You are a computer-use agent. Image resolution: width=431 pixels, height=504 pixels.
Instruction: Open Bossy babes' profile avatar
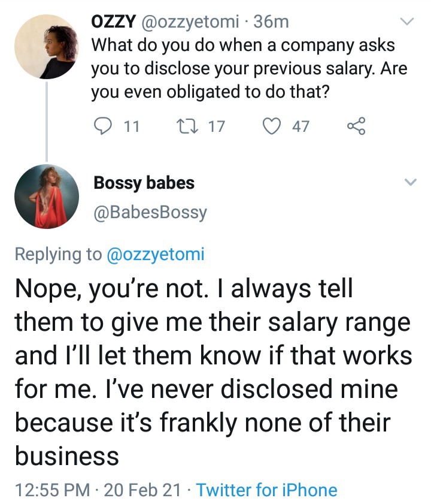coord(47,197)
